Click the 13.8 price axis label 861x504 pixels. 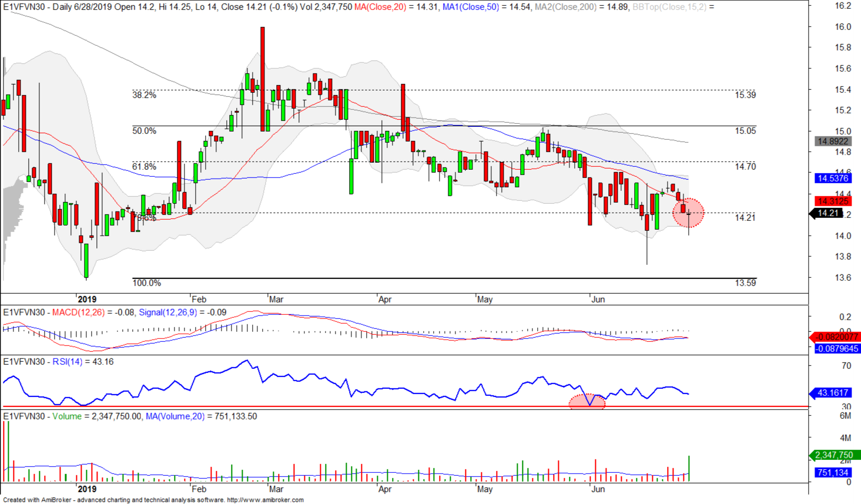tap(843, 256)
